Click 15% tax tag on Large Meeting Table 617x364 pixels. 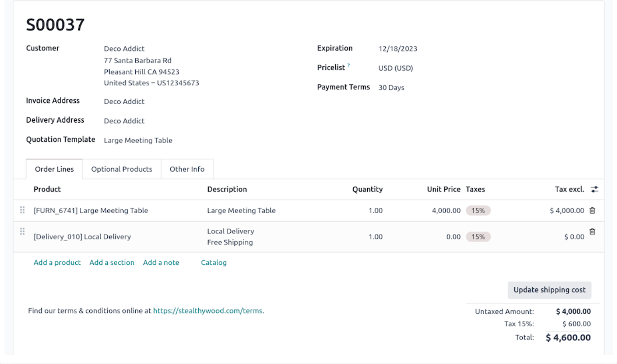click(478, 210)
